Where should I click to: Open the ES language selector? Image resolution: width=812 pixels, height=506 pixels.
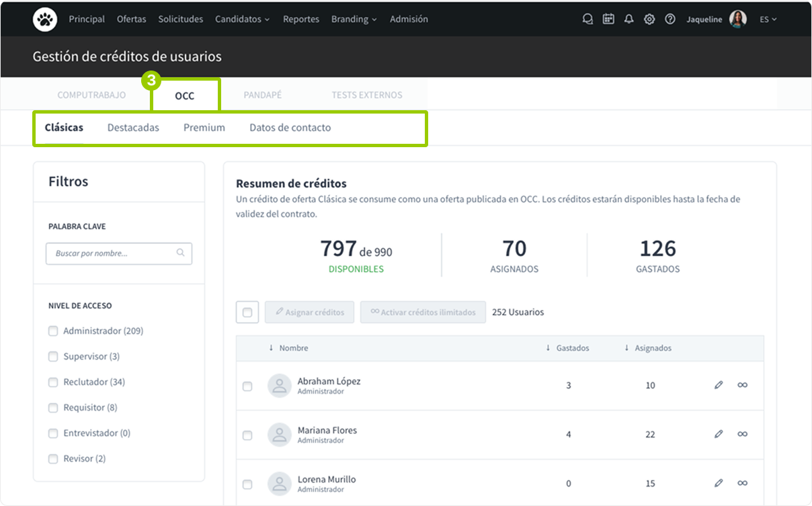(x=768, y=19)
